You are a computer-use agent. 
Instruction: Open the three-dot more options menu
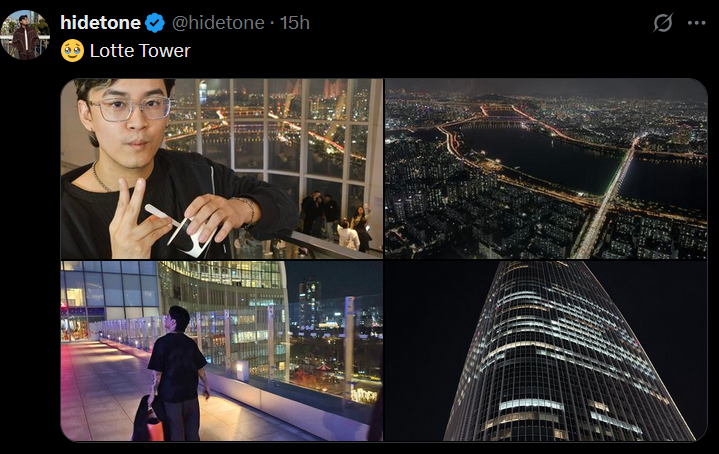696,23
